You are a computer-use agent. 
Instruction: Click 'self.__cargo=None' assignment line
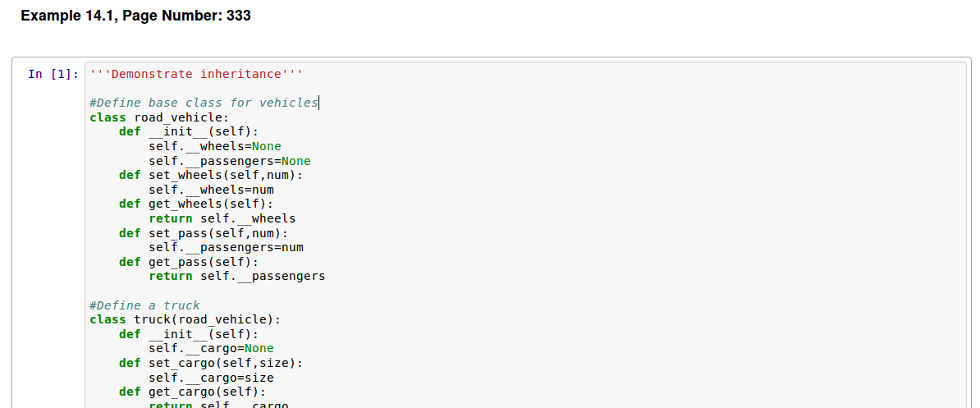click(211, 348)
